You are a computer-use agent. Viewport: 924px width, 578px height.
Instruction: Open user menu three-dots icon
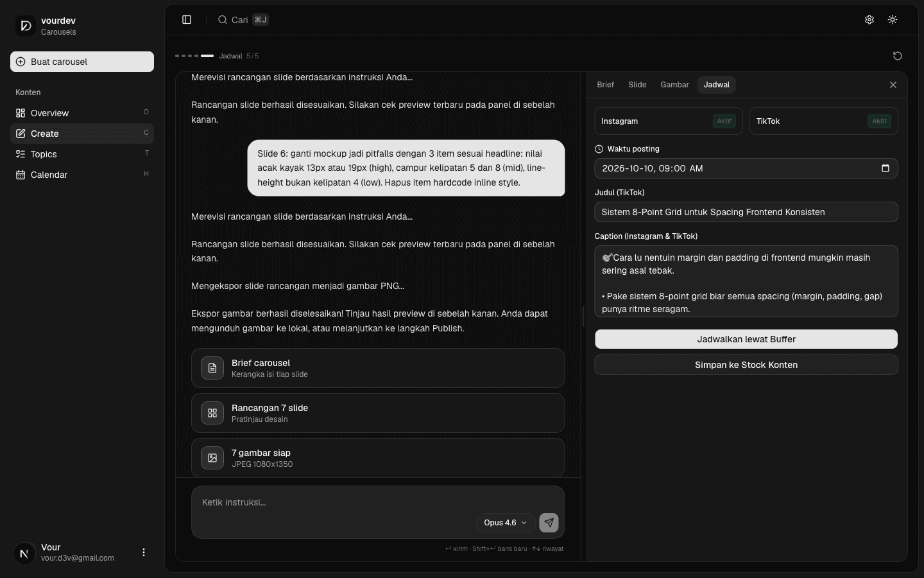click(144, 552)
